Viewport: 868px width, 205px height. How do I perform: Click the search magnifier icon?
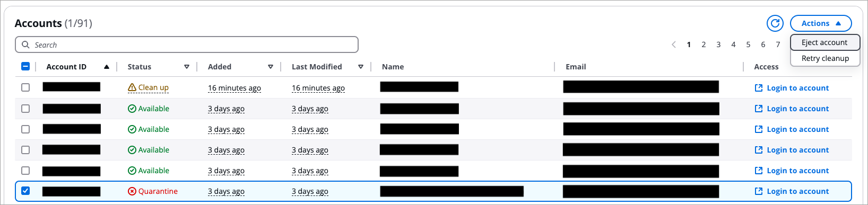(x=25, y=44)
